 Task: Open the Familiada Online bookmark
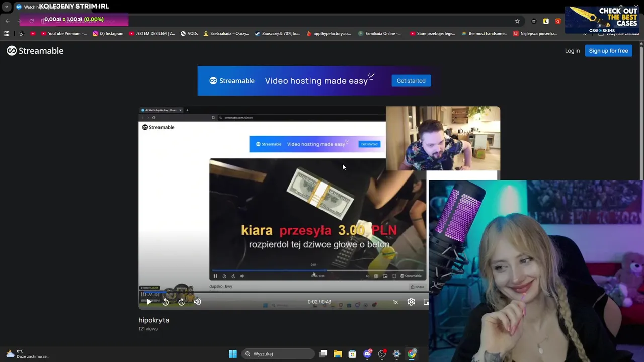click(380, 34)
